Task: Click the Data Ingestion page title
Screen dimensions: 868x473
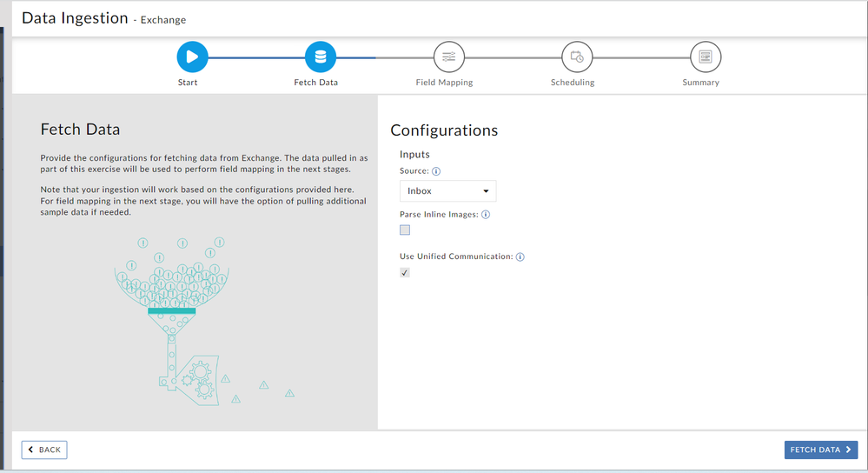Action: coord(75,18)
